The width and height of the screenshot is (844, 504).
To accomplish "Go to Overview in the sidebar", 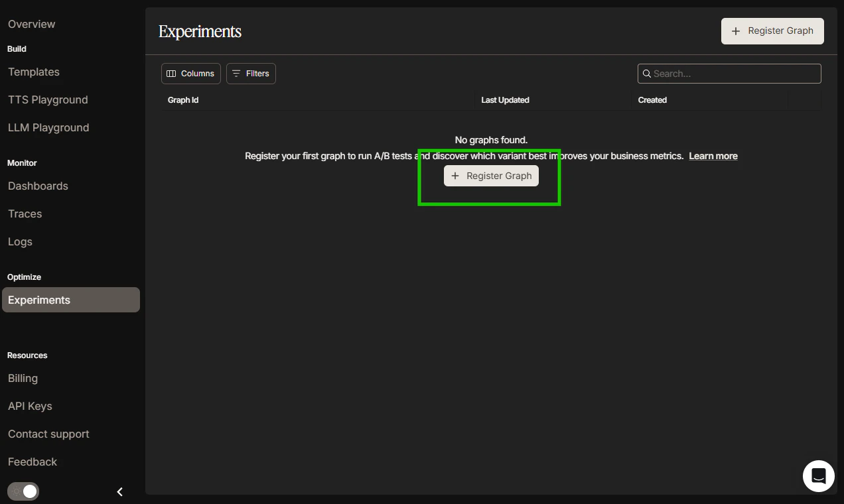I will 32,24.
